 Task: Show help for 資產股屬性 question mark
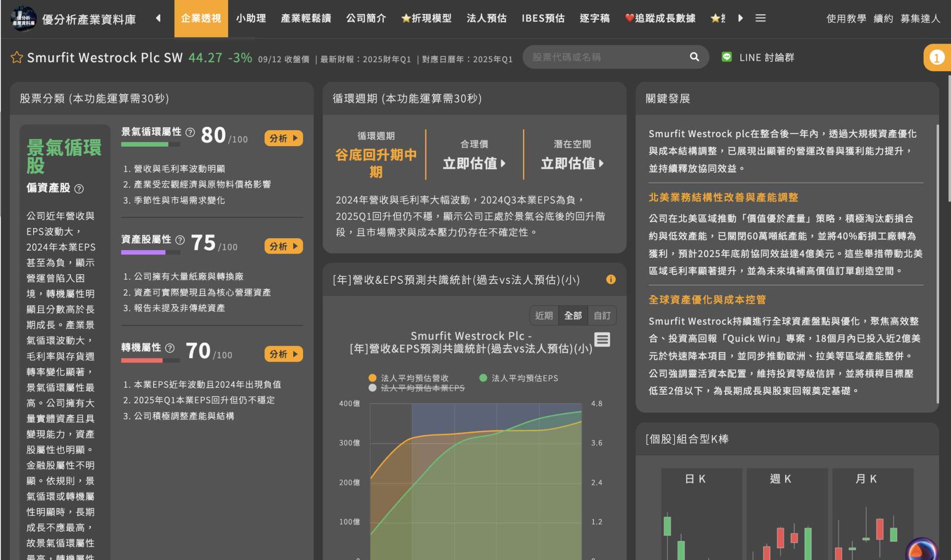tap(180, 240)
